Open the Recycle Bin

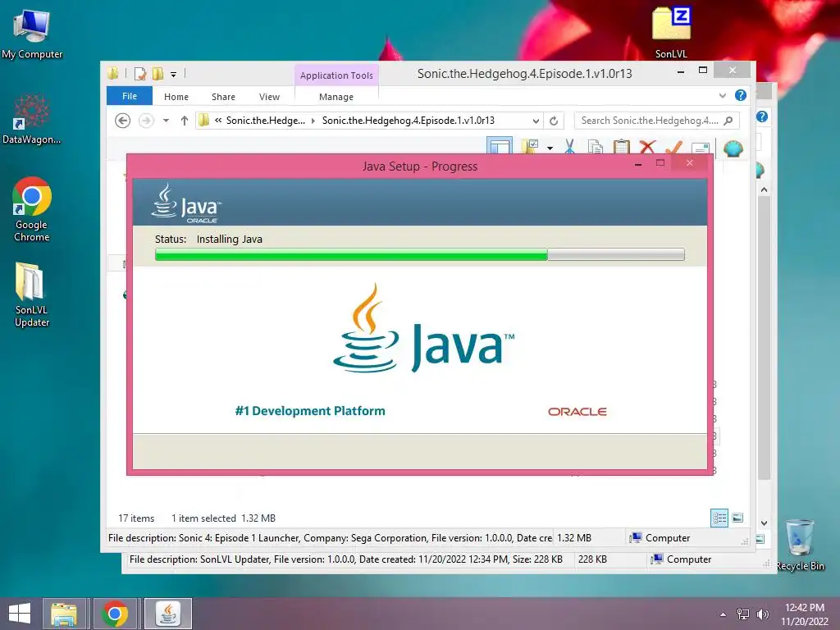click(800, 545)
